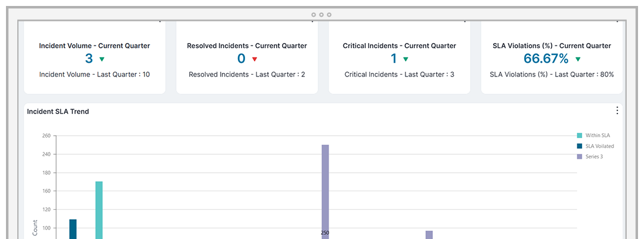Viewport: 644px width, 239px height.
Task: Click 'Critical Incidents - Last Quarter : 3' text
Action: coord(399,75)
